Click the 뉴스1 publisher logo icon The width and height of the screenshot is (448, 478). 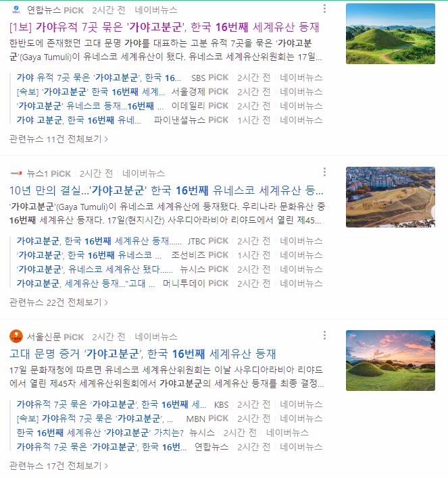tap(16, 173)
